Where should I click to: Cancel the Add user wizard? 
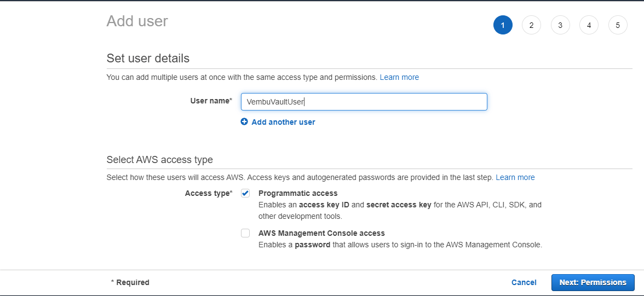[x=524, y=282]
